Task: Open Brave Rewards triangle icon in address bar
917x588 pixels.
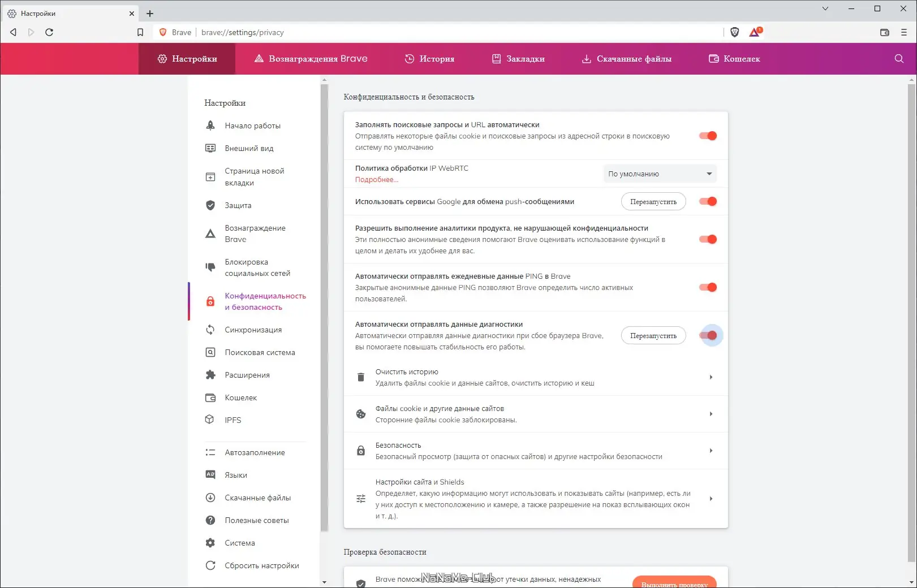Action: [x=755, y=32]
